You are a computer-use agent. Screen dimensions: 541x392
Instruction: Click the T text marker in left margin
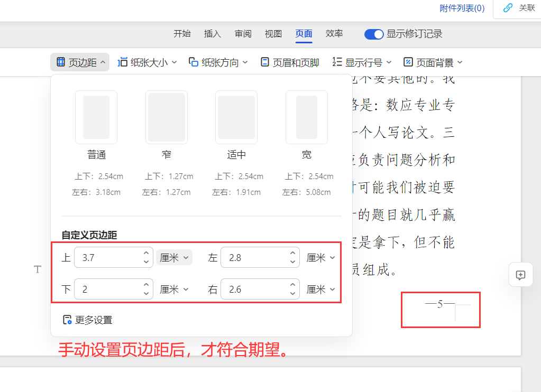pos(38,269)
